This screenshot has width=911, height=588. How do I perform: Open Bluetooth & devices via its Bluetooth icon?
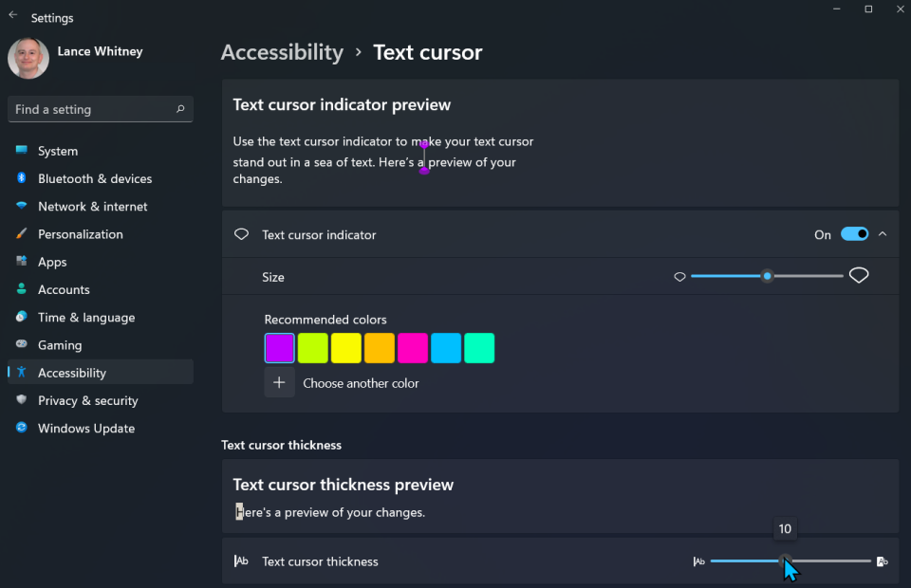coord(23,178)
